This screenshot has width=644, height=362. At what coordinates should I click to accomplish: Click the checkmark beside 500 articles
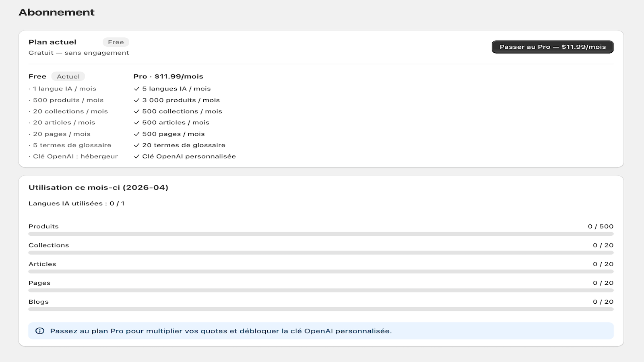tap(136, 123)
